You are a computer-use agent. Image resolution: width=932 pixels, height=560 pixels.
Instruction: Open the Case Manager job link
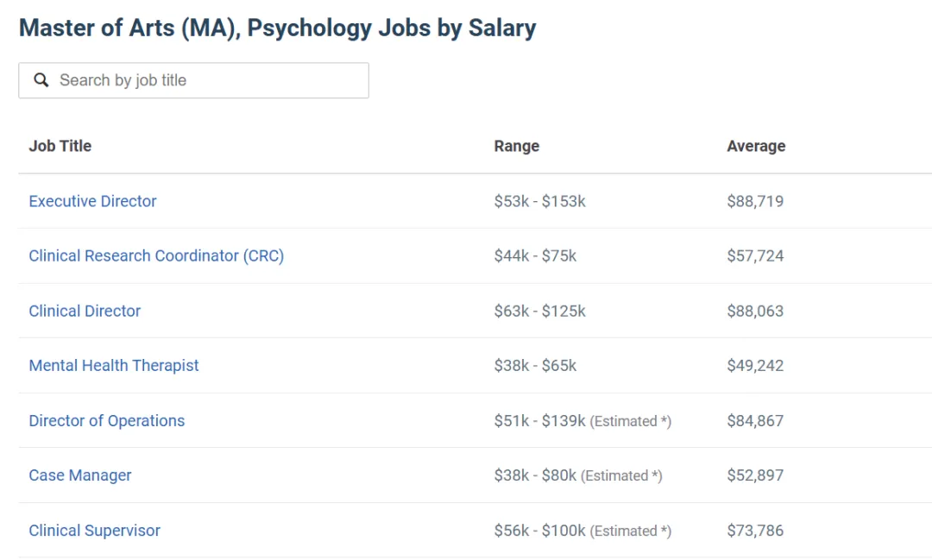tap(80, 475)
